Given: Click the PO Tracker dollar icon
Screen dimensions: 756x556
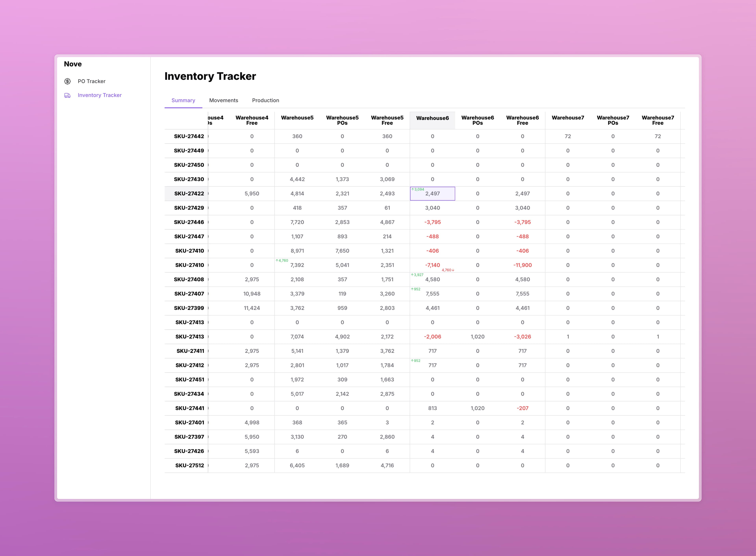Looking at the screenshot, I should click(67, 81).
